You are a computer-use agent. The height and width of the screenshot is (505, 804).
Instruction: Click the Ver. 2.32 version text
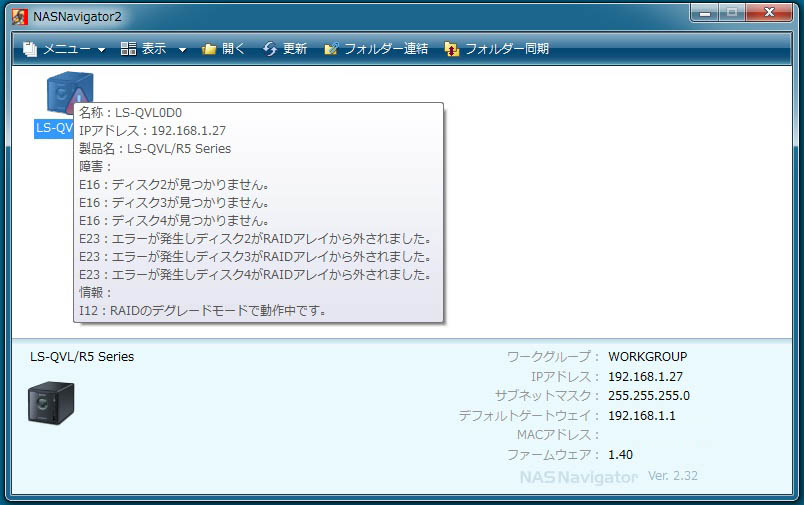click(673, 476)
